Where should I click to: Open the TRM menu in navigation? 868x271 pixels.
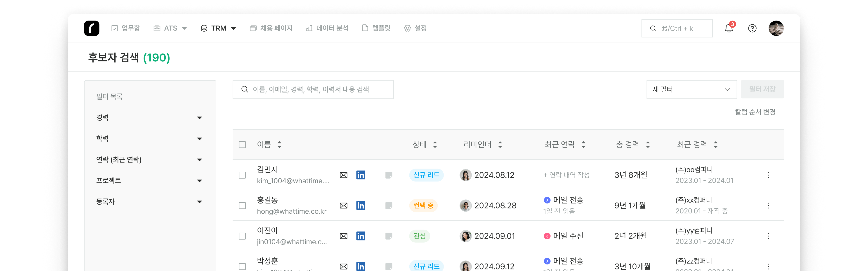click(218, 28)
